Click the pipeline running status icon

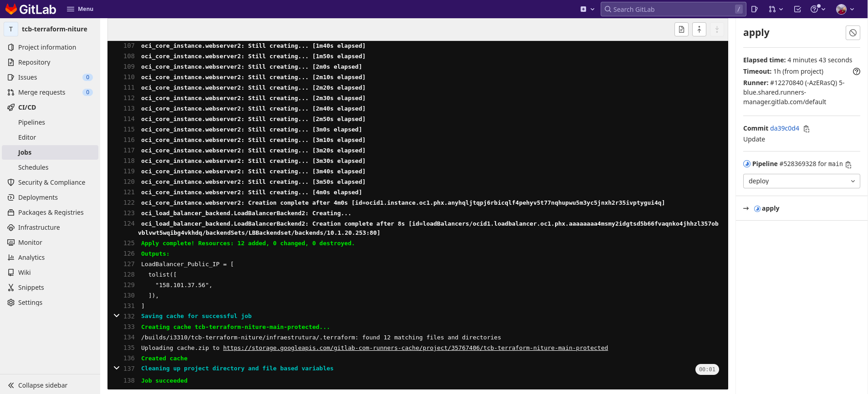[x=747, y=164]
